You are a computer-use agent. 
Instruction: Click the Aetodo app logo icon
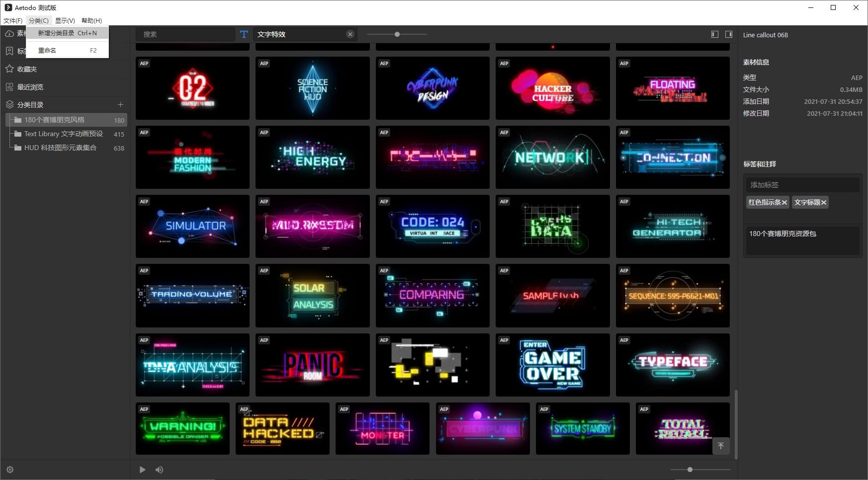8,7
